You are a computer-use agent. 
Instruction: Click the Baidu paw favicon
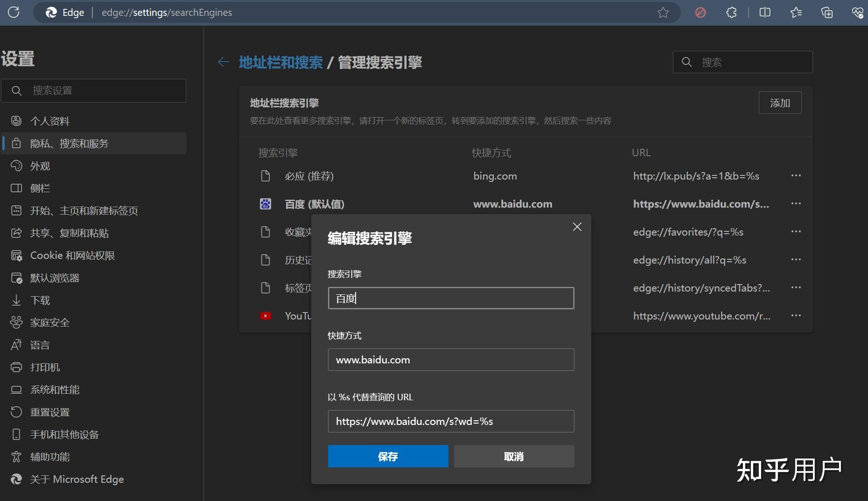pos(266,204)
